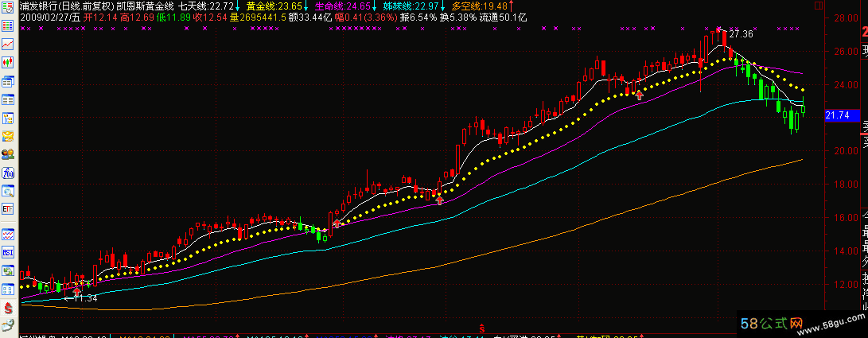The width and height of the screenshot is (868, 338).
Task: Click the high price 高12.69
Action: 137,17
